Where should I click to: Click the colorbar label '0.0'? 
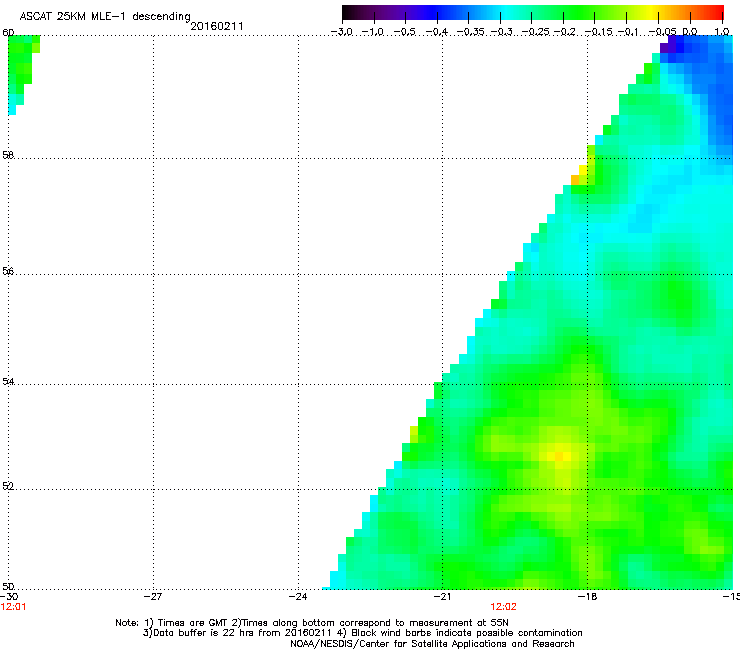point(690,32)
